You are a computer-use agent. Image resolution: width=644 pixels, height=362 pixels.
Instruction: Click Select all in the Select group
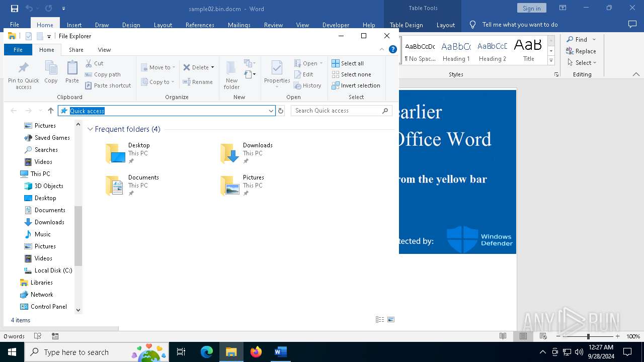click(348, 63)
